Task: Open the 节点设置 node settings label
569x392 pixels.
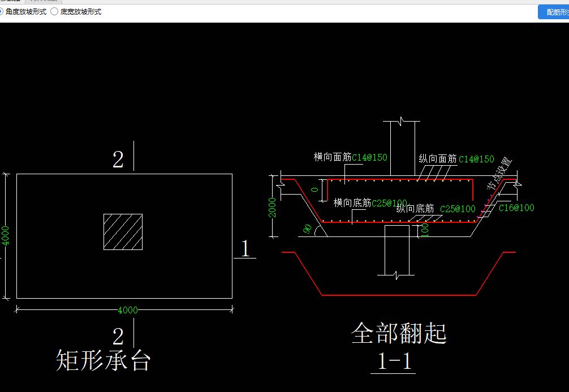Action: click(499, 174)
